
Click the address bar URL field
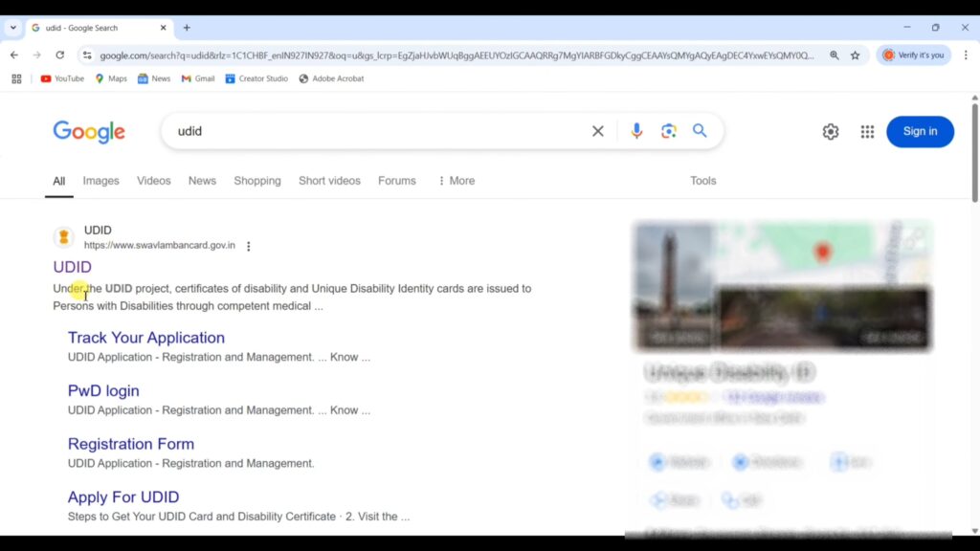pos(457,55)
